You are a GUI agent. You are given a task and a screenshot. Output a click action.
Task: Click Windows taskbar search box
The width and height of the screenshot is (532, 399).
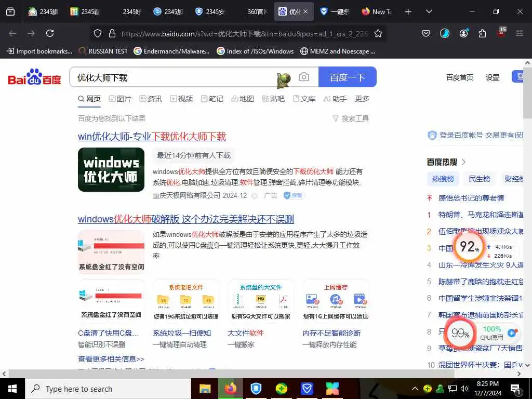(108, 389)
